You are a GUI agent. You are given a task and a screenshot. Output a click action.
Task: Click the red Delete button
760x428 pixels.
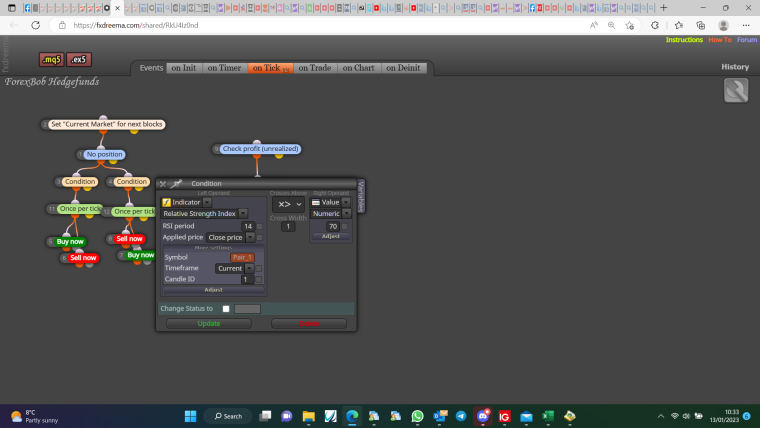[309, 323]
